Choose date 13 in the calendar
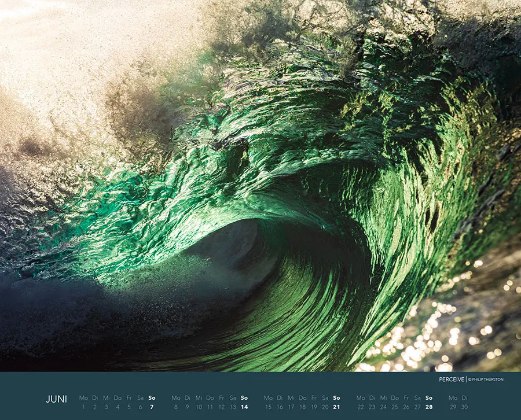Viewport: 521px width, 420px height. click(233, 407)
